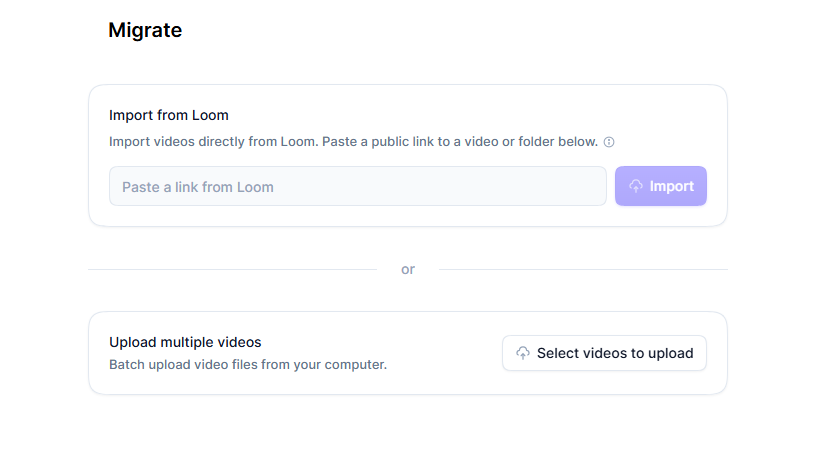Click the Migrate page heading
838x451 pixels.
pyautogui.click(x=145, y=31)
